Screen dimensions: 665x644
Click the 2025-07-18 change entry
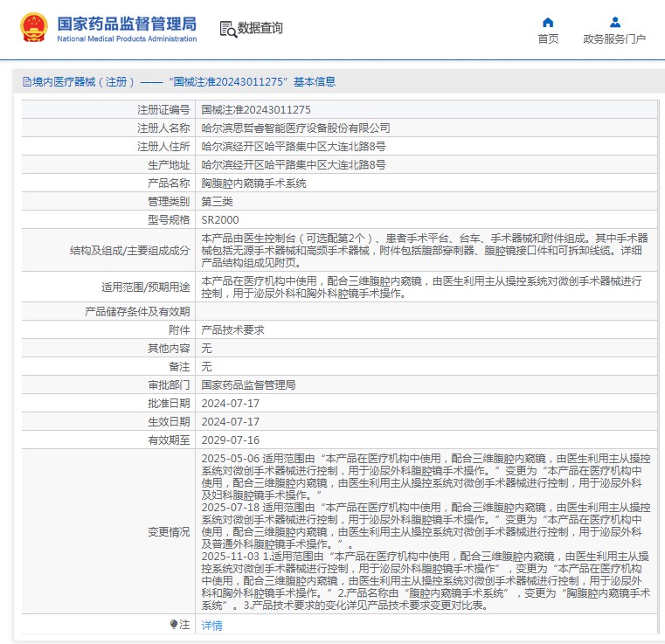(x=426, y=525)
